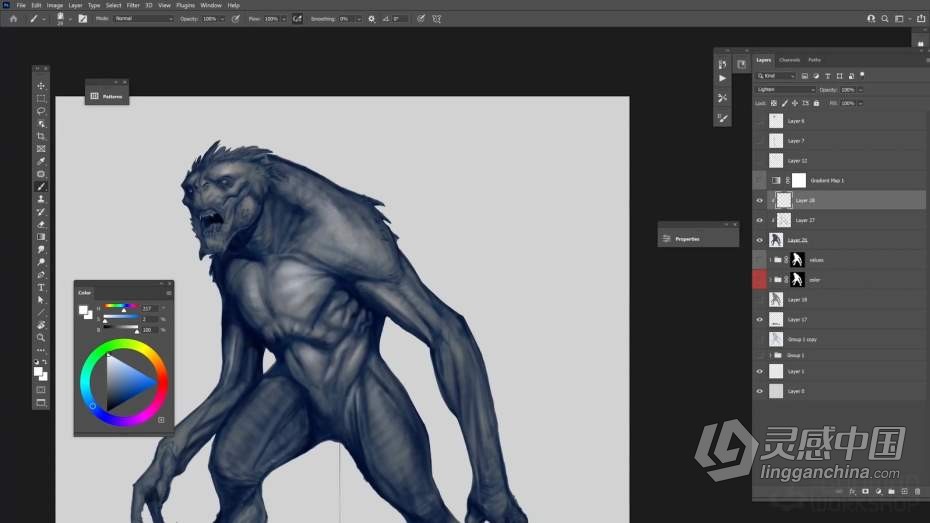Viewport: 930px width, 523px height.
Task: Hide Layer 17 via its eye icon
Action: [x=759, y=320]
